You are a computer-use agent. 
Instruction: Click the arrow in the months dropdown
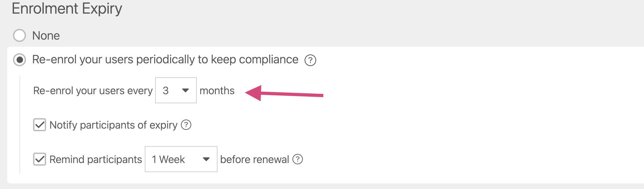click(x=185, y=90)
